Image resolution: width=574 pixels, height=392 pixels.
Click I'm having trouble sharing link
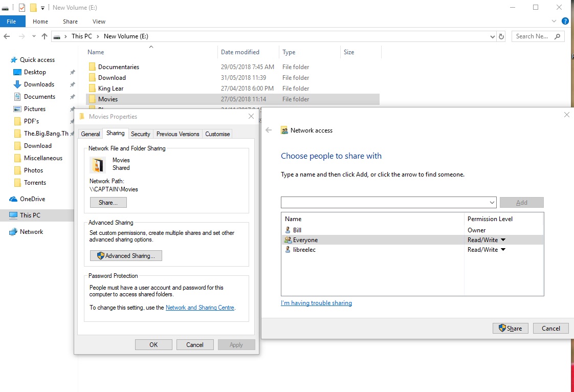316,303
